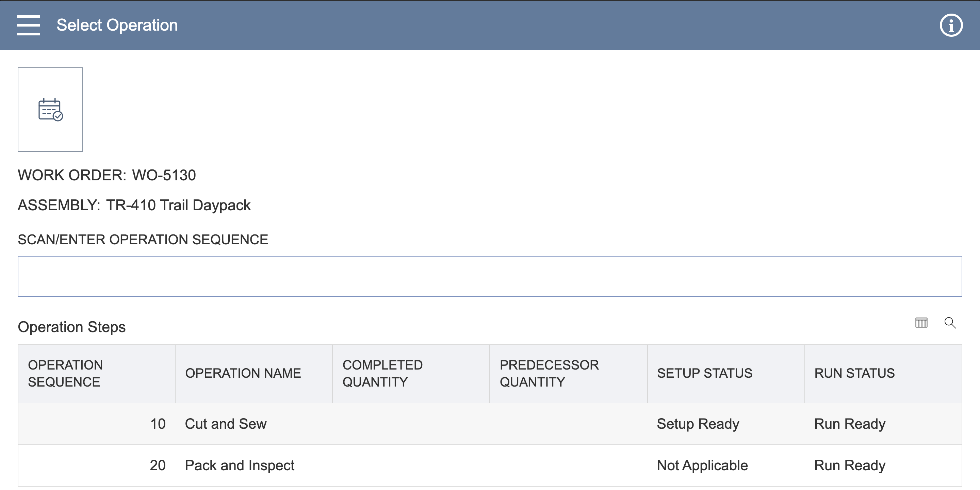This screenshot has height=490, width=980.
Task: Click the WO-5130 work order value
Action: coord(164,175)
